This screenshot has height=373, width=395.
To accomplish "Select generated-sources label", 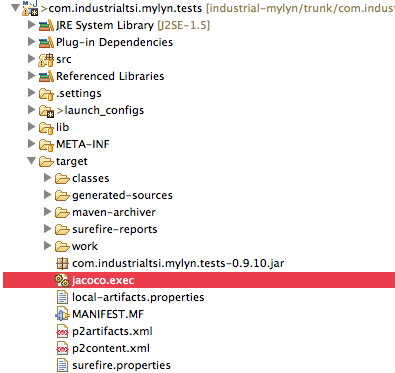I will (122, 196).
